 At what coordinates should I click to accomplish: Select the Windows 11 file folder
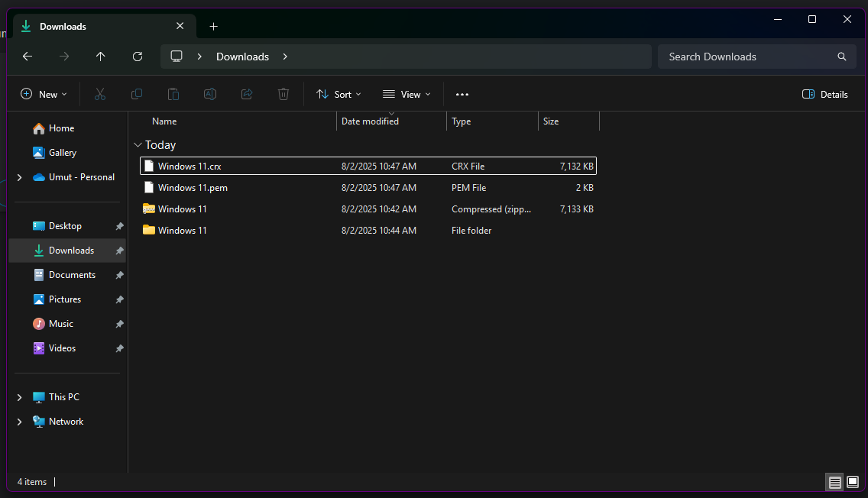(x=368, y=231)
